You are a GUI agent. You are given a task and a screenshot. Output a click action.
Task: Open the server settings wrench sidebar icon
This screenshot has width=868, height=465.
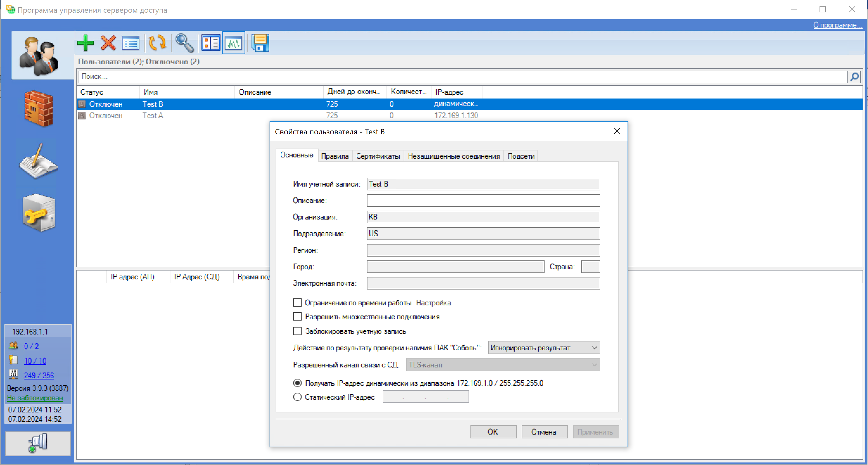click(x=38, y=213)
